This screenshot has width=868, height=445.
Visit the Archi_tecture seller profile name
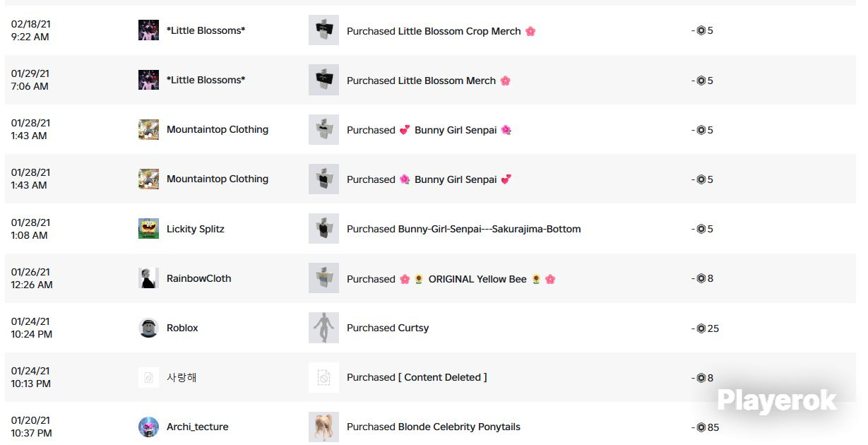(197, 427)
